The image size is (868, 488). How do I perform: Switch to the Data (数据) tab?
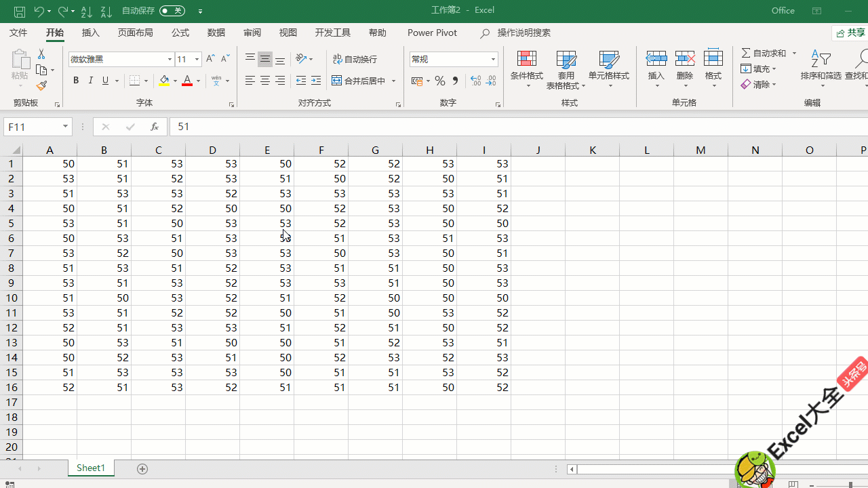click(216, 33)
